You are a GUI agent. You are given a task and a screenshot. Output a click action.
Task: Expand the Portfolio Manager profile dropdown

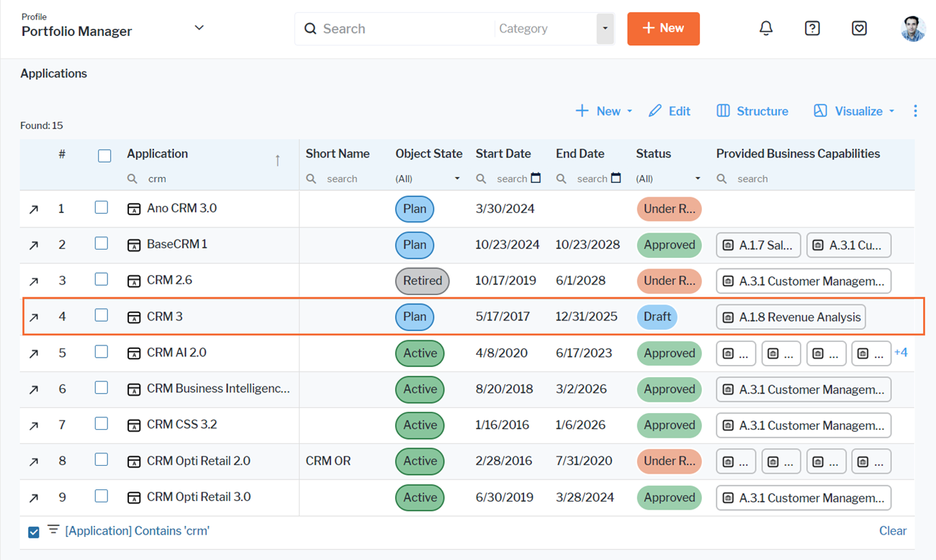click(x=199, y=28)
